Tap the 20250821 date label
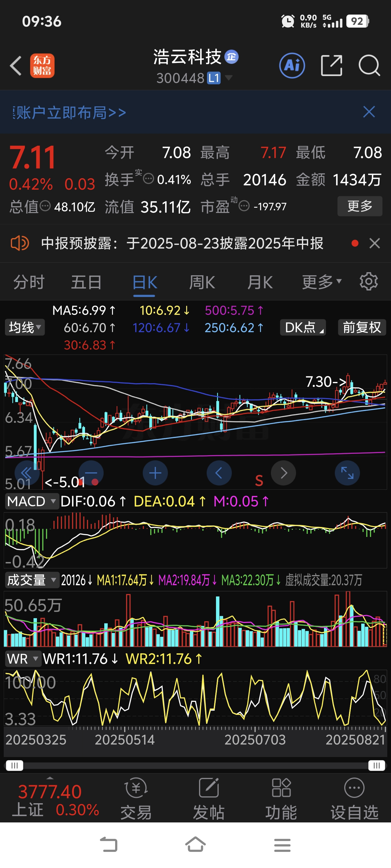Screen dimensions: 391x868 (356, 740)
